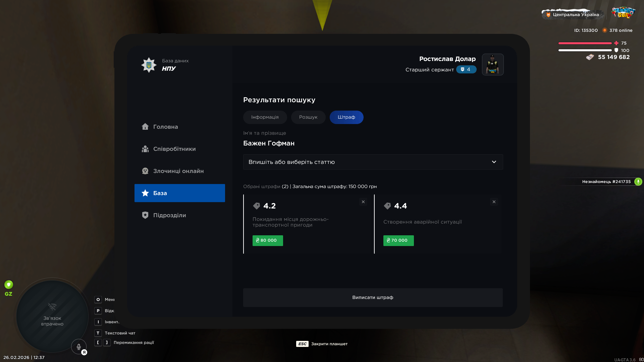
Task: Click the Співробітники people icon
Action: (145, 149)
